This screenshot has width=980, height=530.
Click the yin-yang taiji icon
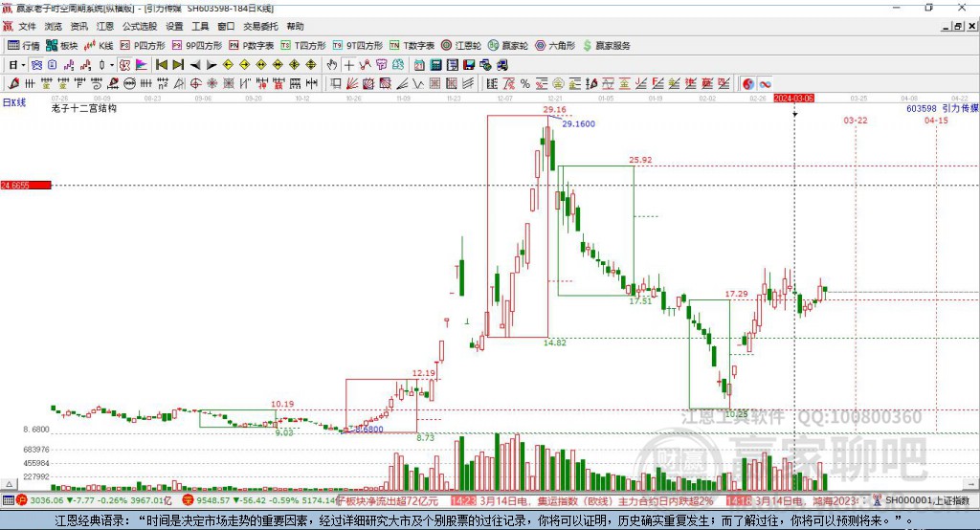(748, 84)
